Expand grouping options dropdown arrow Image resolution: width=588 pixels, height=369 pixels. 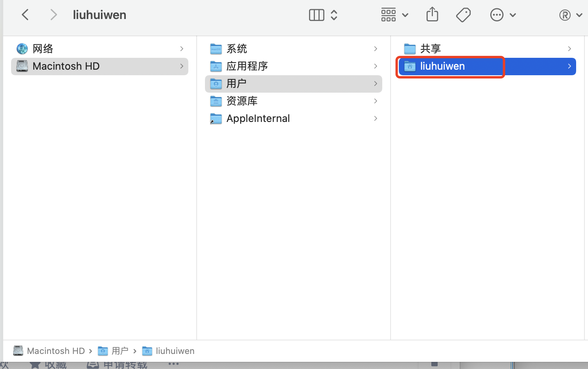(x=405, y=15)
